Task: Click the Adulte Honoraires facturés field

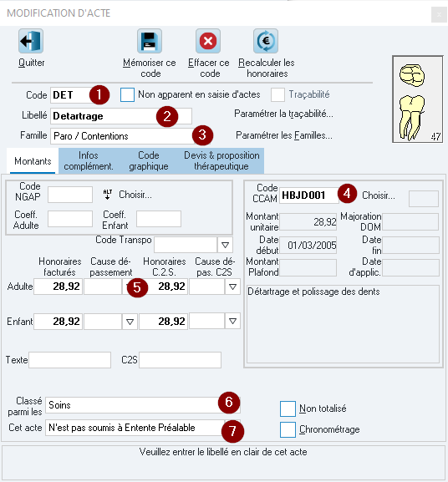Action: point(59,287)
